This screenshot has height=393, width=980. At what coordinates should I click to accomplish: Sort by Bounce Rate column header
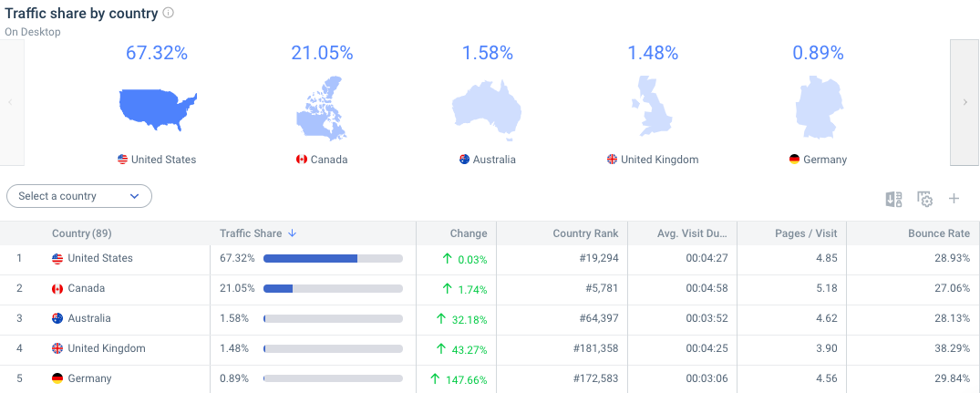click(x=939, y=233)
